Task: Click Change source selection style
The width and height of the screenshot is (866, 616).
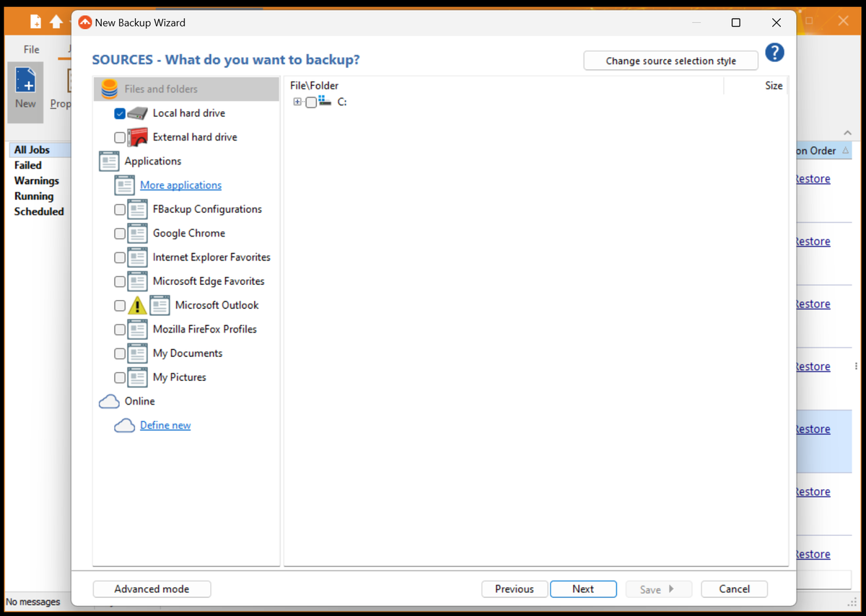Action: 670,61
